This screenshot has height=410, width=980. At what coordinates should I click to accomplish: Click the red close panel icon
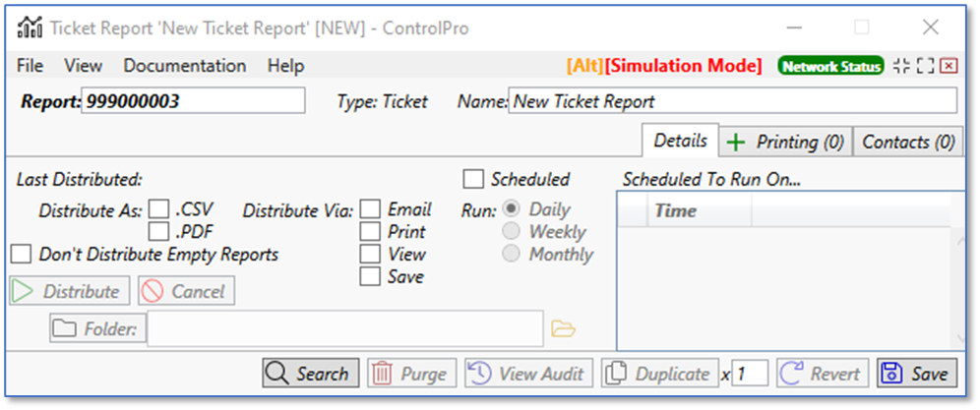pos(949,66)
